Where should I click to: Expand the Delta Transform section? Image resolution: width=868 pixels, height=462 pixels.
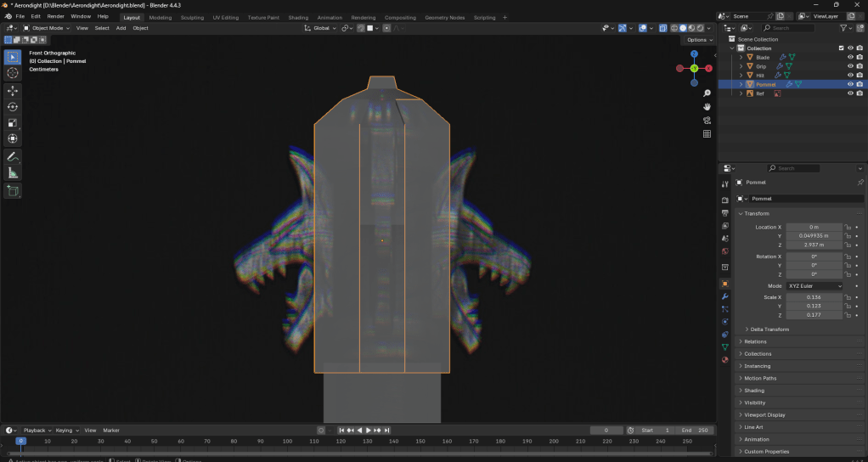(x=769, y=329)
